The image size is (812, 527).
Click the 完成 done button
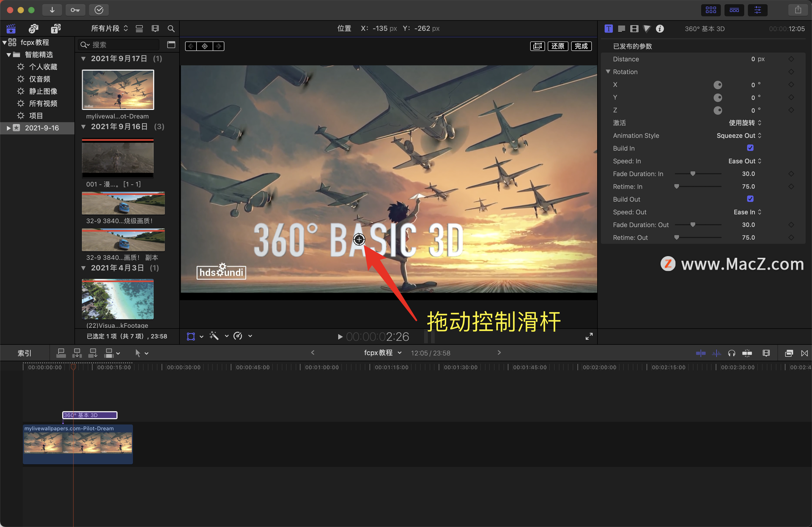pos(582,46)
